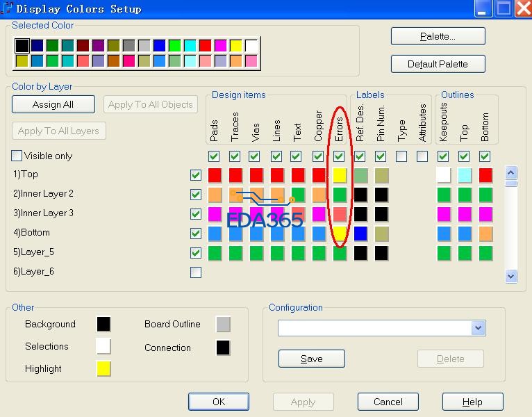Image resolution: width=532 pixels, height=417 pixels.
Task: Click the Connection black swatch
Action: pyautogui.click(x=223, y=347)
